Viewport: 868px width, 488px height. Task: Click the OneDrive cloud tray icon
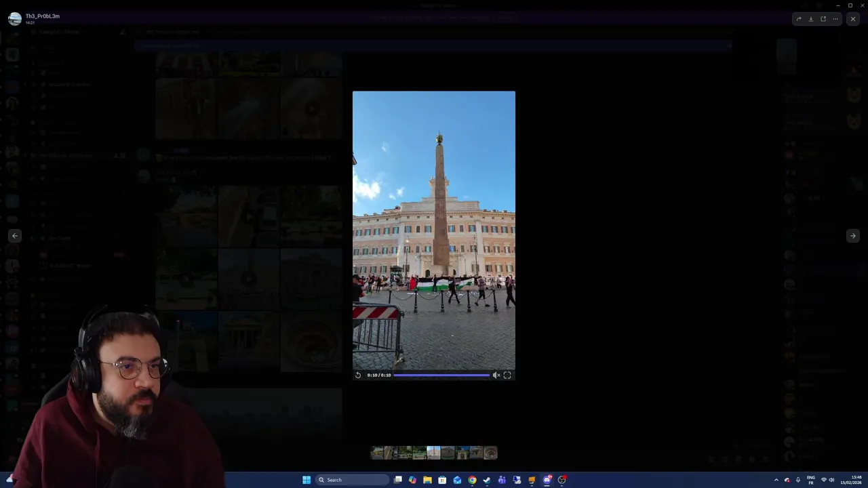tap(787, 480)
